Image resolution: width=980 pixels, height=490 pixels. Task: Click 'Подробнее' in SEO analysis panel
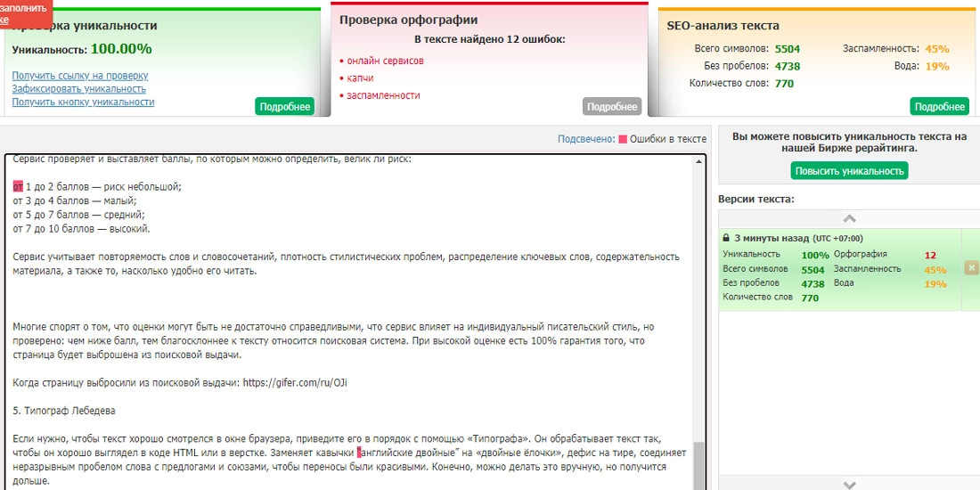[939, 107]
